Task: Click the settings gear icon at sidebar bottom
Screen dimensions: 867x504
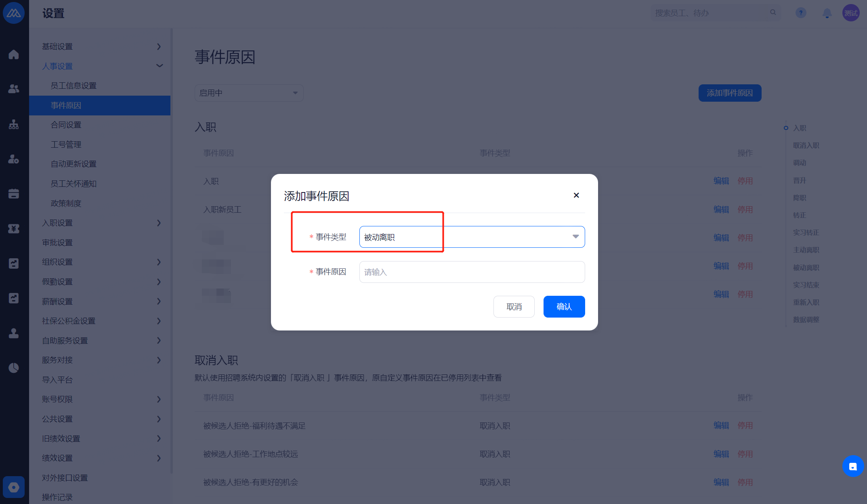Action: pyautogui.click(x=14, y=487)
